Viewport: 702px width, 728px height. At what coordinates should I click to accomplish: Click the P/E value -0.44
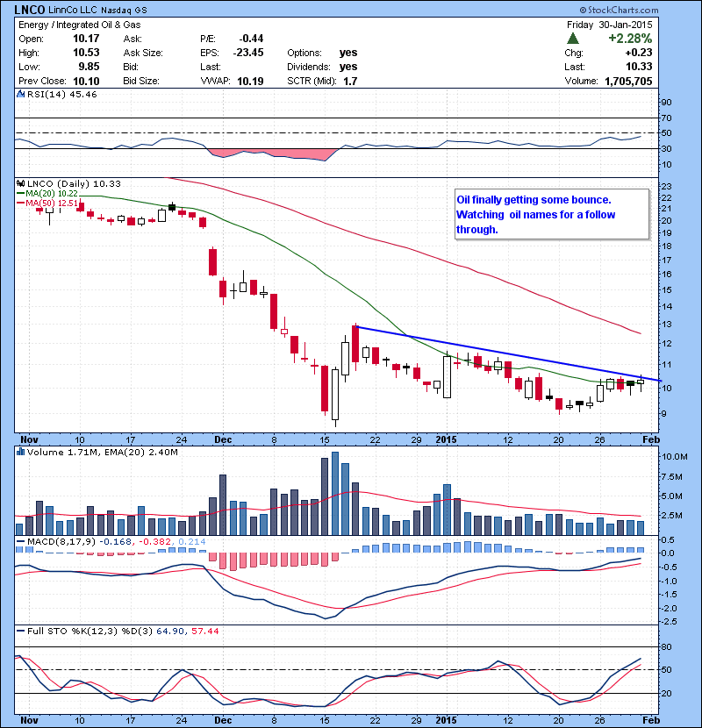click(x=251, y=39)
